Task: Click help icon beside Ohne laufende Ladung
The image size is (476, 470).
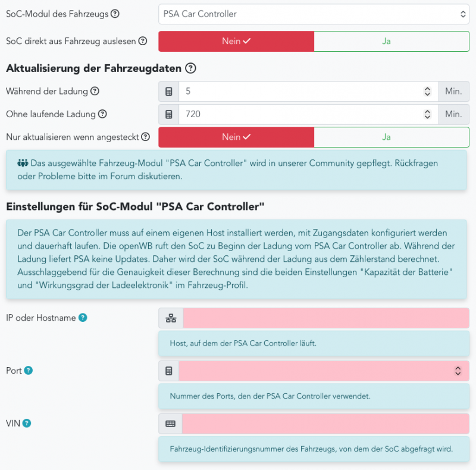Action: click(102, 114)
